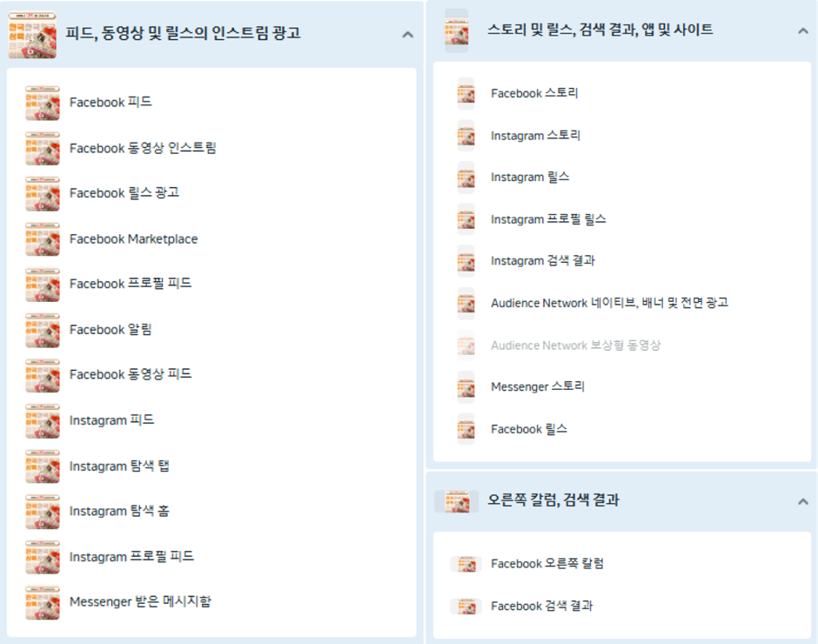Click the Messenger 스토리 thumbnail
818x644 pixels.
click(466, 386)
